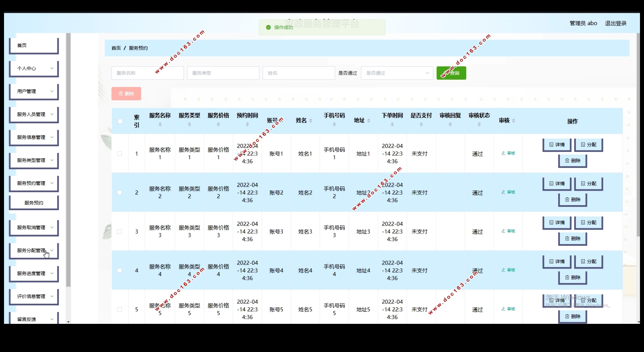Screen dimensions: 644x352
Task: Sort by 服务价格 column sort icon
Action: 218,124
